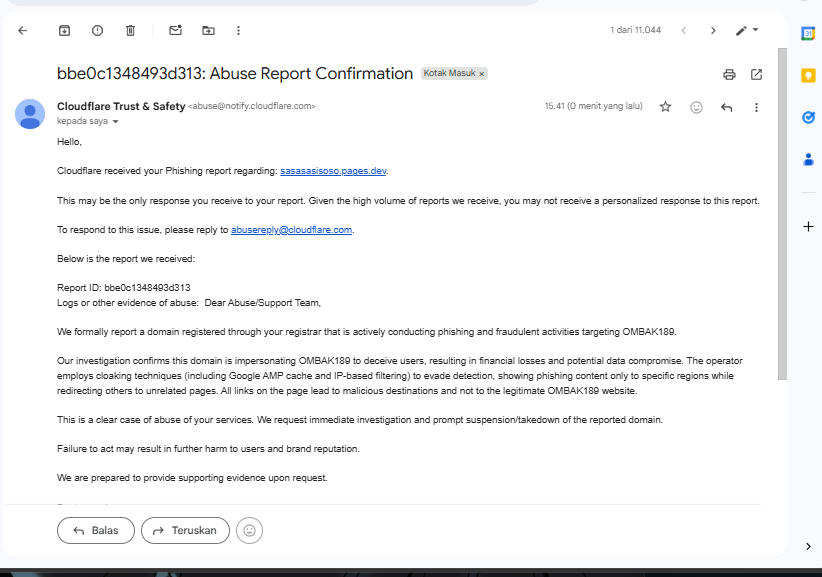Click sender name Cloudflare Trust & Safety

click(x=121, y=106)
